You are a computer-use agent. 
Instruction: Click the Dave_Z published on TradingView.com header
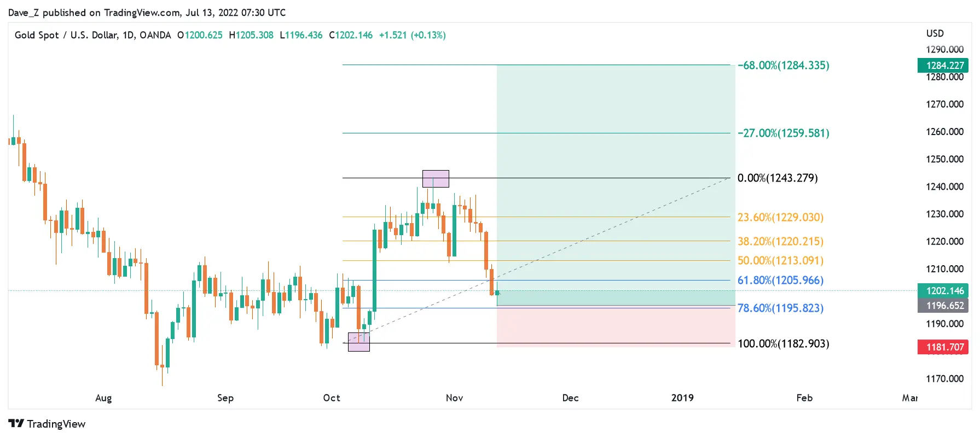click(147, 13)
